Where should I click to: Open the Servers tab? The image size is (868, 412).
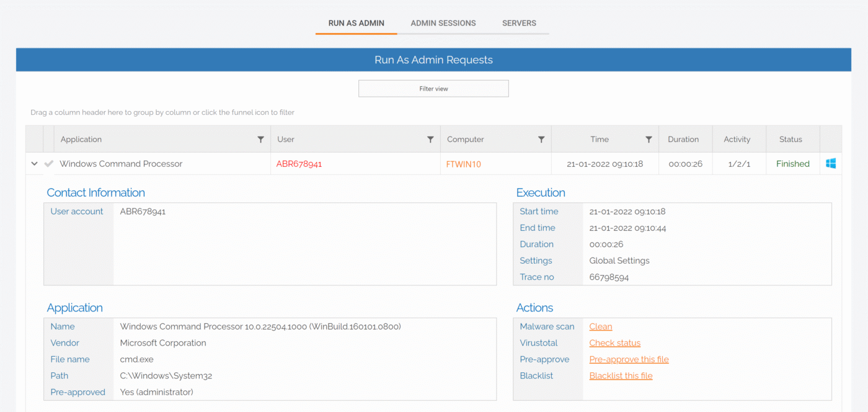tap(519, 23)
